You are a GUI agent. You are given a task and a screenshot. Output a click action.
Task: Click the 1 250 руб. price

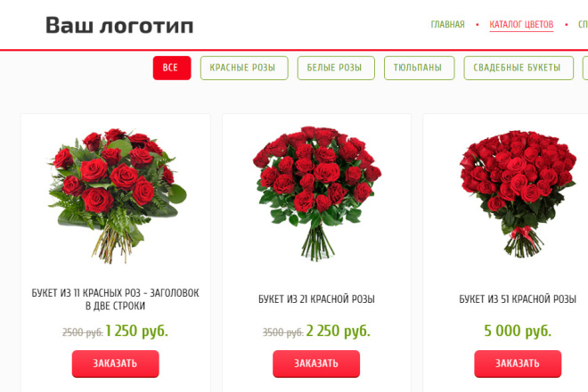tap(137, 331)
